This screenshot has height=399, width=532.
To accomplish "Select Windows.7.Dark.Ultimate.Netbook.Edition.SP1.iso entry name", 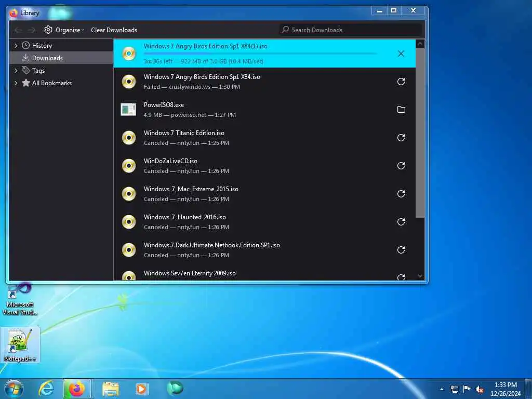I will (212, 245).
